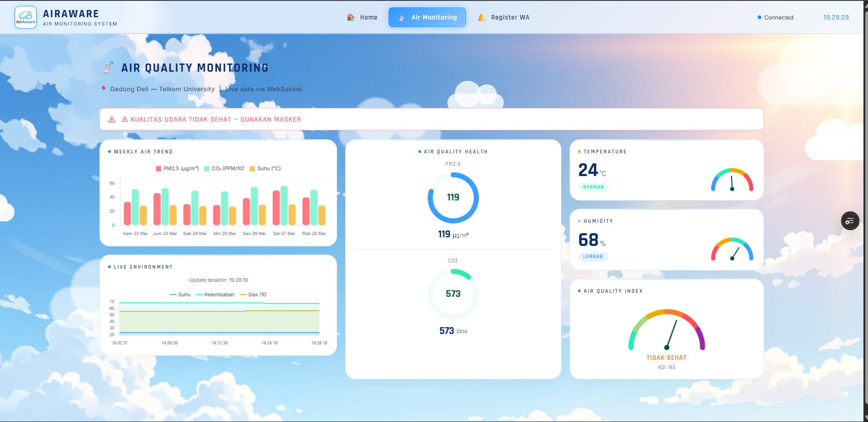Image resolution: width=868 pixels, height=422 pixels.
Task: Toggle the Gas /10 line legend item
Action: click(x=253, y=294)
